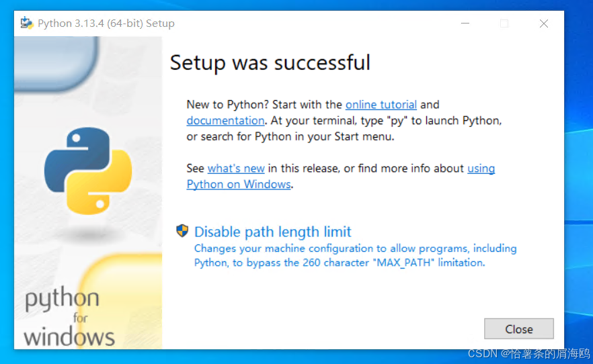The width and height of the screenshot is (593, 364).
Task: Click the Python logo image
Action: (88, 171)
